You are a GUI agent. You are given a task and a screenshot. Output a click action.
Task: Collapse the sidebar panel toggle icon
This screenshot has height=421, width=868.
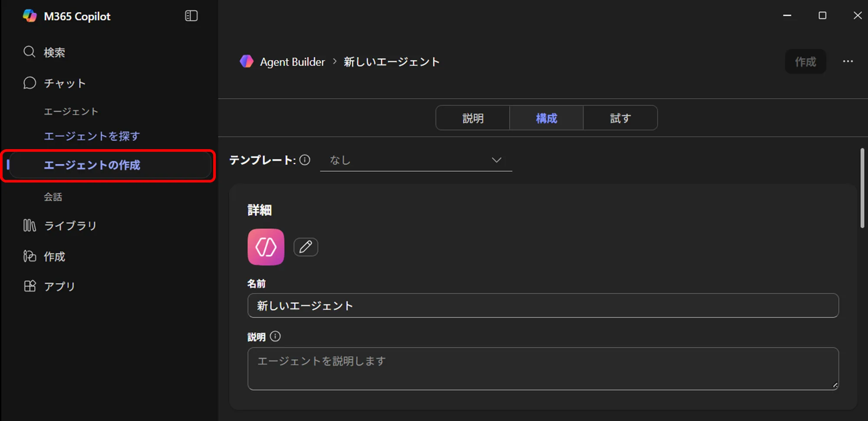[x=191, y=16]
